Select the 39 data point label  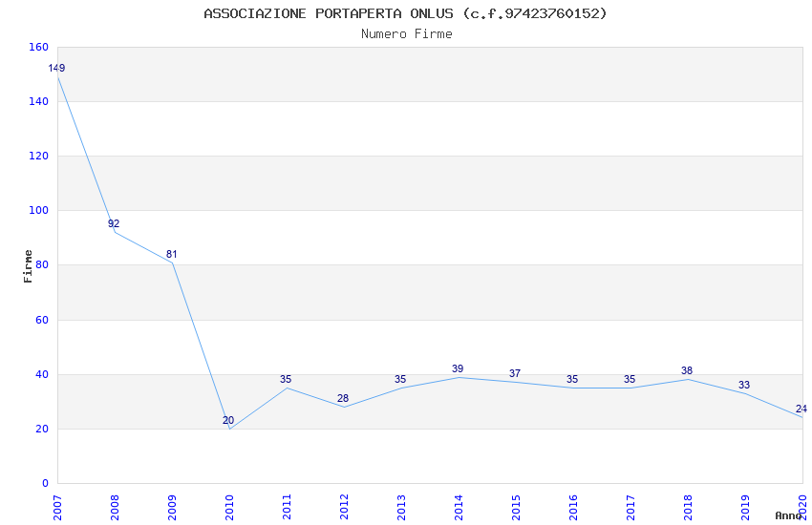[x=458, y=369]
